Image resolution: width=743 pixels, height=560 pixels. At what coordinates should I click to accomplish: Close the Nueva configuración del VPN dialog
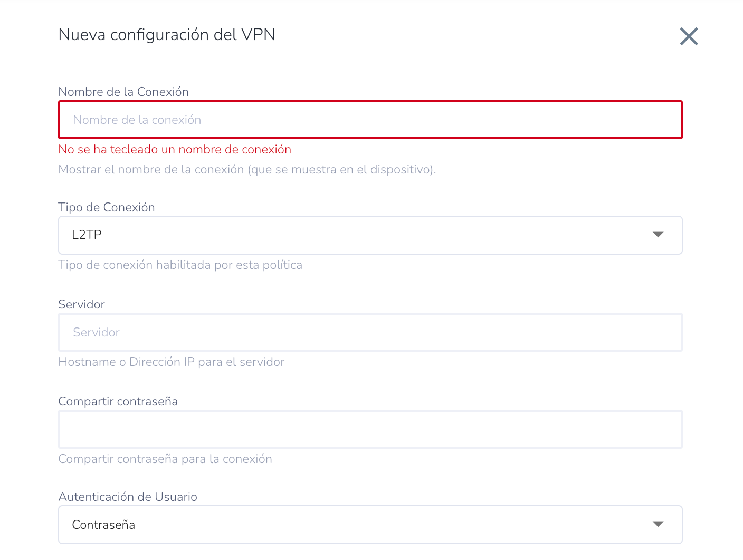tap(689, 36)
